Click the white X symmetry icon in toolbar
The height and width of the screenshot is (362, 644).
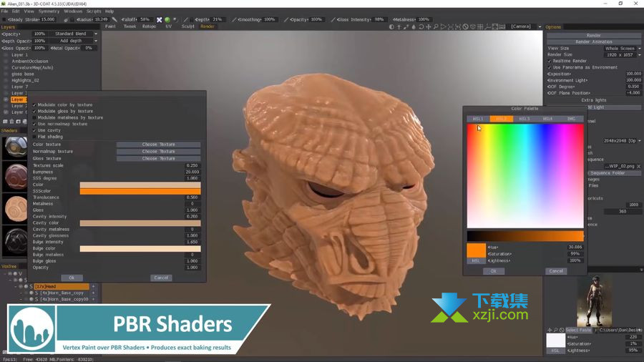click(x=160, y=20)
